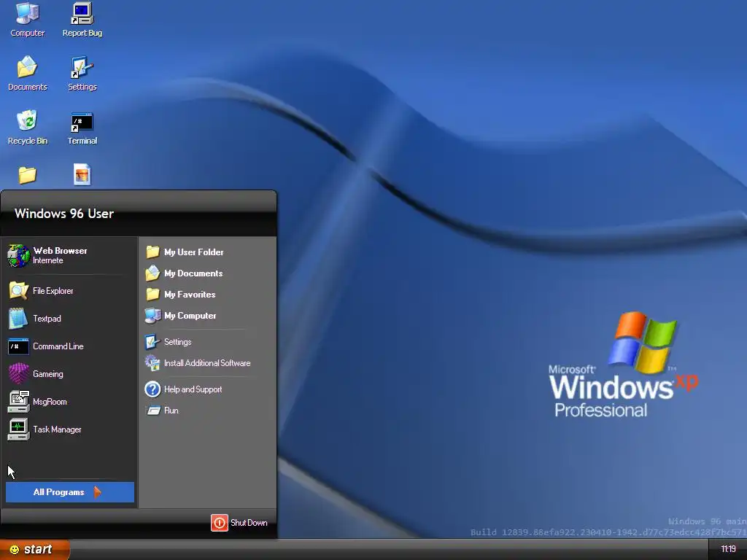Click the My User Folder icon
747x560 pixels.
point(152,252)
